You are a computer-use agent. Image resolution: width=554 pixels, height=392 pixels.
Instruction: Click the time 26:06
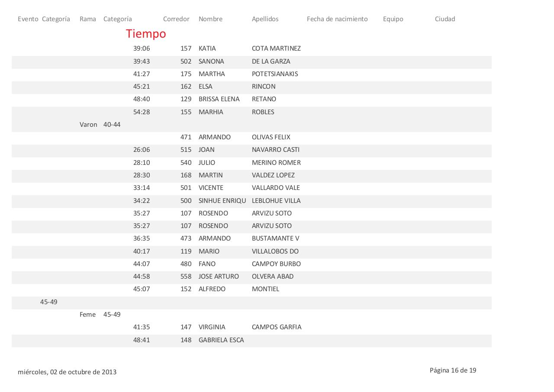pos(142,150)
